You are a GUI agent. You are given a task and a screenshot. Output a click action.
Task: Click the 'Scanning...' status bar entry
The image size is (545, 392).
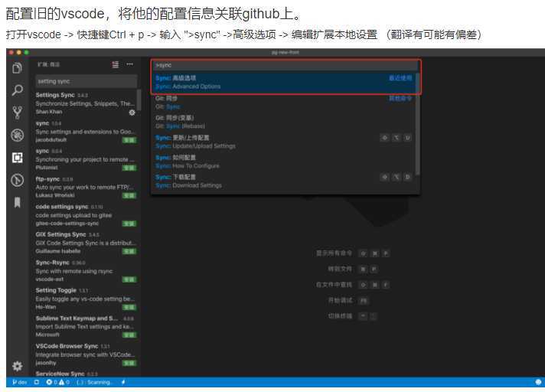click(95, 382)
